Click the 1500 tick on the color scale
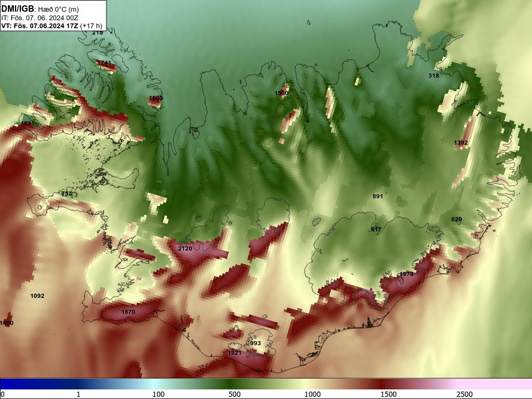Viewport: 532px width, 399px height. (388, 394)
